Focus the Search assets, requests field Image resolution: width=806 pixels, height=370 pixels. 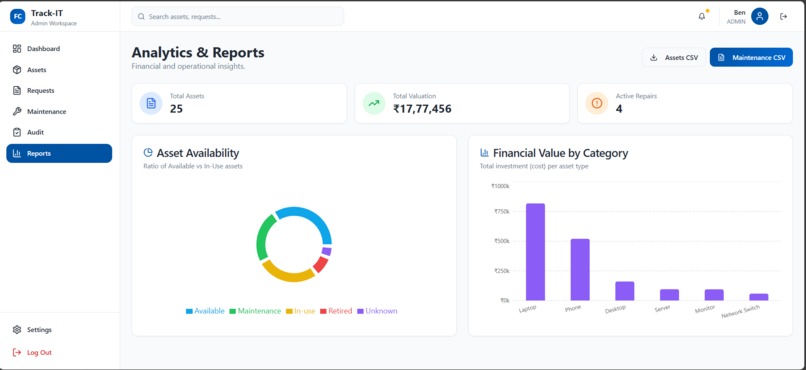click(x=237, y=16)
